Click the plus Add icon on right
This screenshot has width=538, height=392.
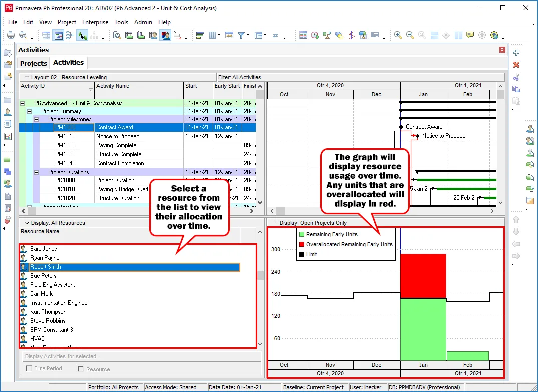(516, 53)
